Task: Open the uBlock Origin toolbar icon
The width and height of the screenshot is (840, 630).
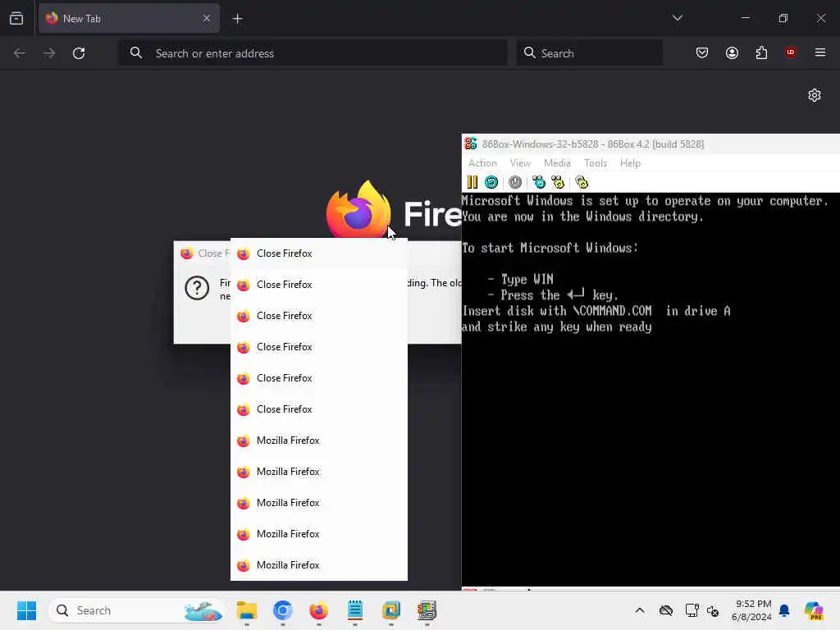Action: 790,52
